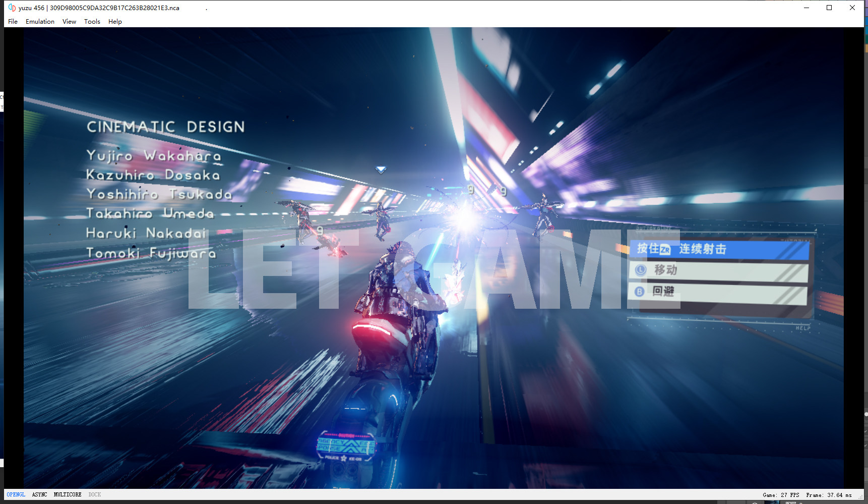Click the ZR button icon in guide
868x504 pixels.
(x=665, y=250)
